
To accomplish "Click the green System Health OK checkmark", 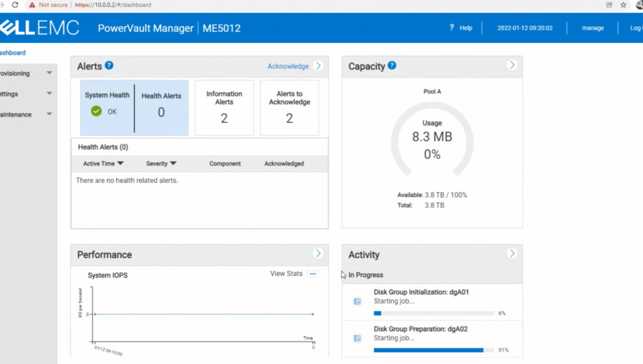I will (96, 111).
